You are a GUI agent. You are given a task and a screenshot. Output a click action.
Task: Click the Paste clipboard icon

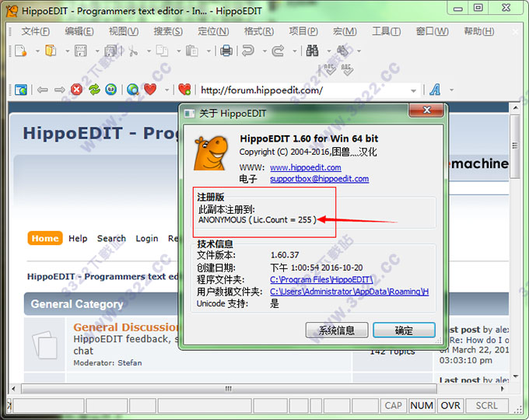pos(192,51)
